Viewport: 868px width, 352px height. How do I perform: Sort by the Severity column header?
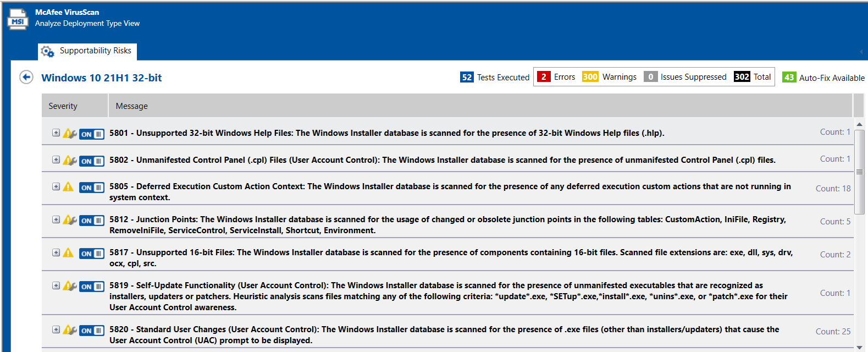(75, 106)
